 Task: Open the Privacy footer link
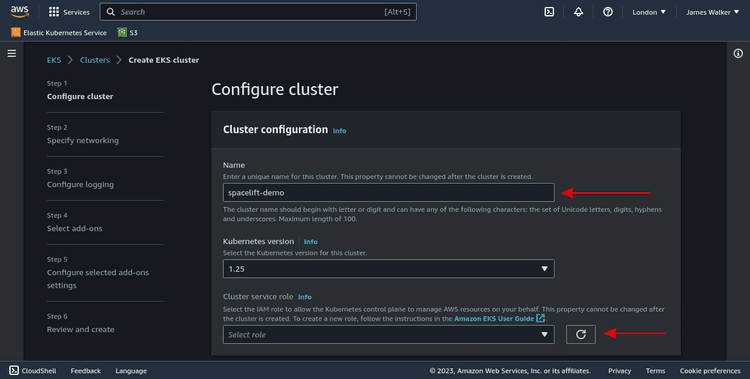click(x=619, y=371)
